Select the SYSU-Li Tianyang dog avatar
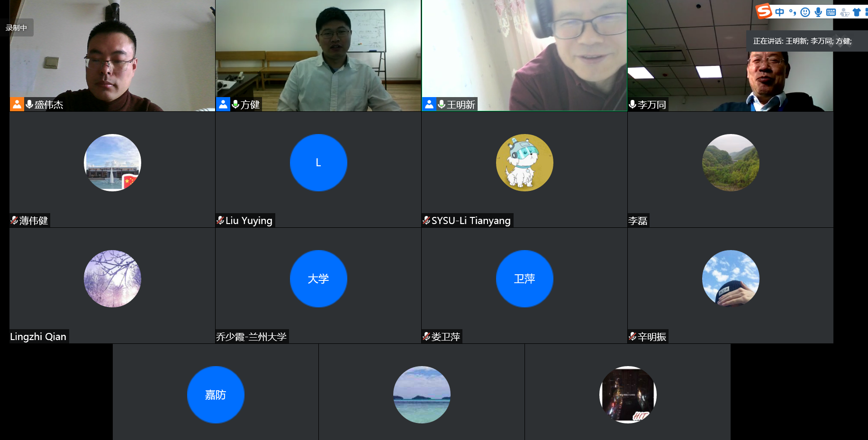Viewport: 868px width, 440px height. point(524,162)
